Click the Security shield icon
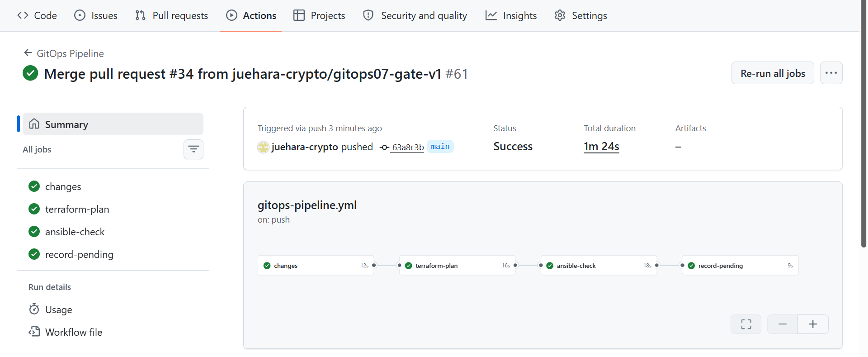The height and width of the screenshot is (357, 868). point(368,15)
